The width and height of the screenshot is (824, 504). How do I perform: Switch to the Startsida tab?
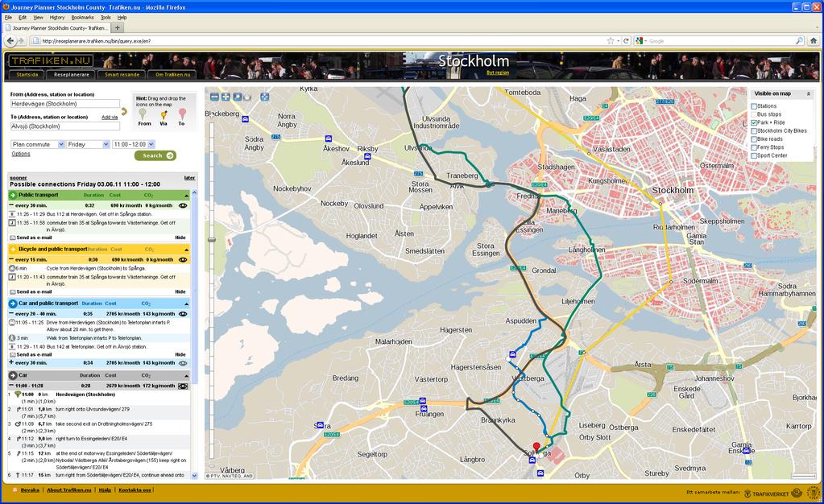click(27, 75)
